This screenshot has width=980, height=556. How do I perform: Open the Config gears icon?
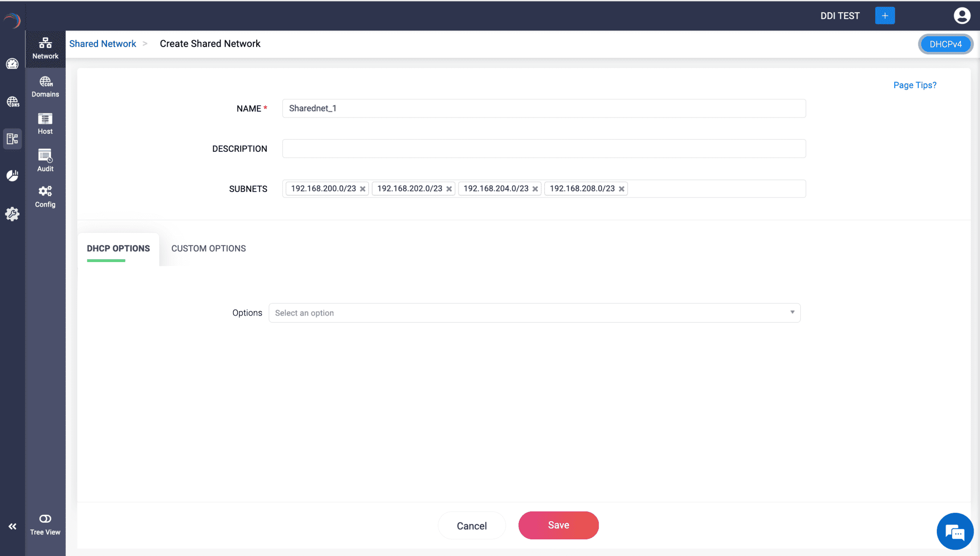tap(45, 196)
